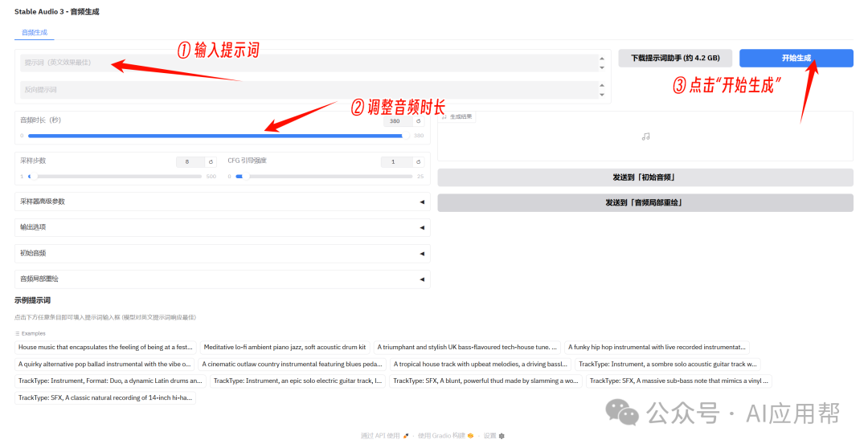Select example "TrackType: Instrument, an epic solo electric guitar..."
868x448 pixels.
click(297, 381)
